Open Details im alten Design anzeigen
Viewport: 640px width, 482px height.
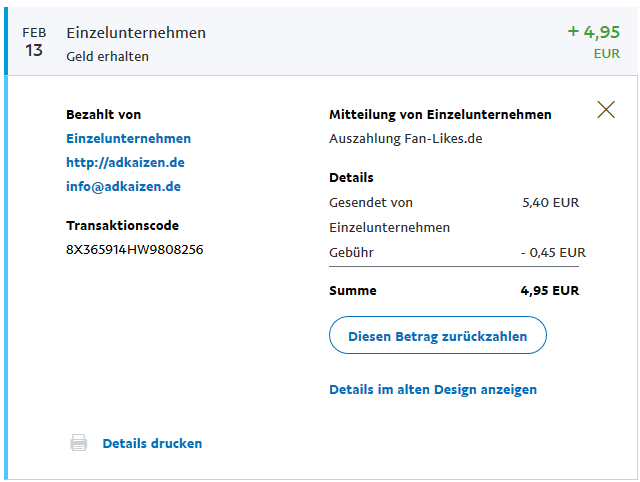(433, 389)
